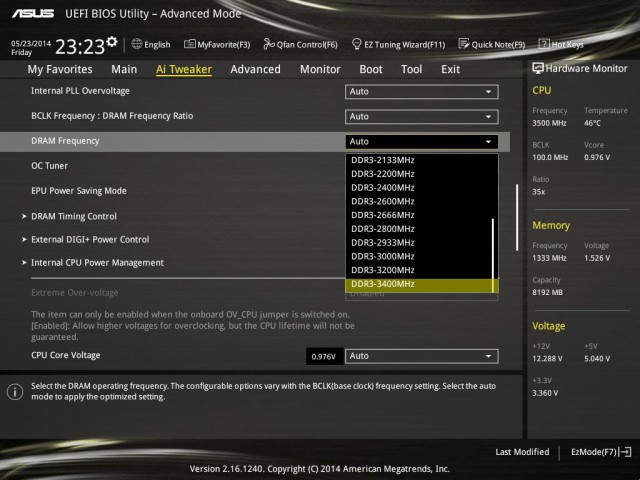Image resolution: width=640 pixels, height=480 pixels.
Task: Click the dropdown list scrollbar thumb
Action: [493, 256]
